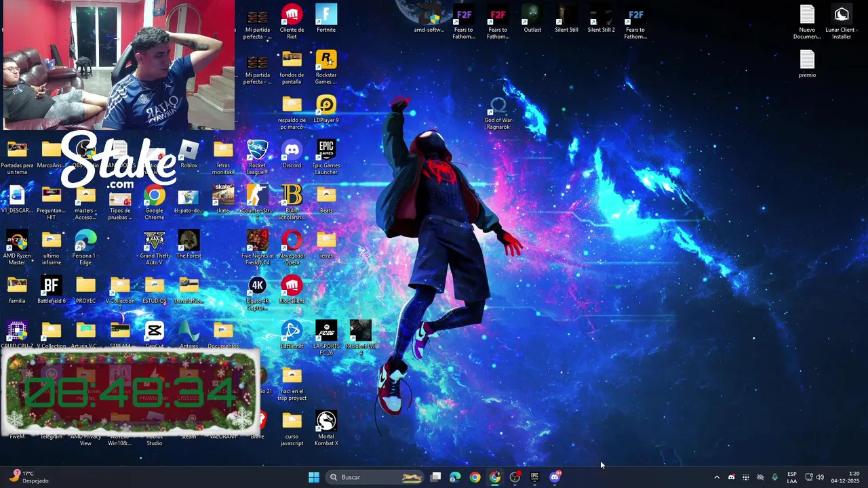Open the Nuevo Documento text file
868x488 pixels.
(807, 22)
